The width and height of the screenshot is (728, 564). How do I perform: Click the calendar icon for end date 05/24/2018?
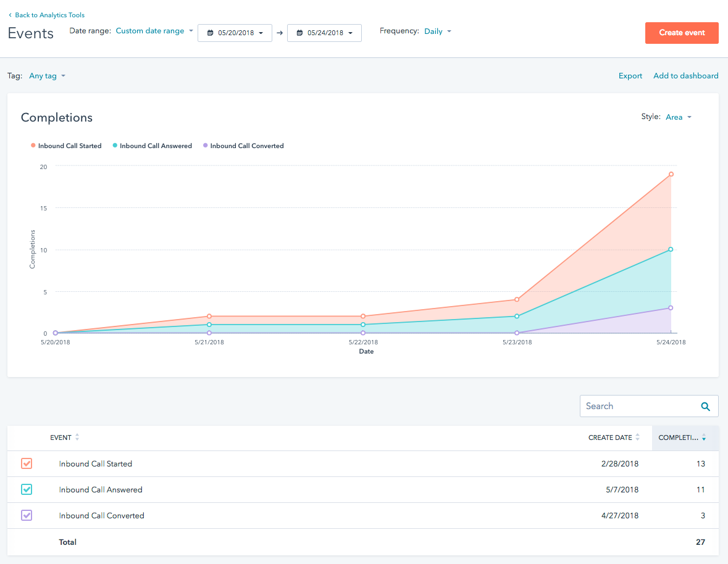299,33
